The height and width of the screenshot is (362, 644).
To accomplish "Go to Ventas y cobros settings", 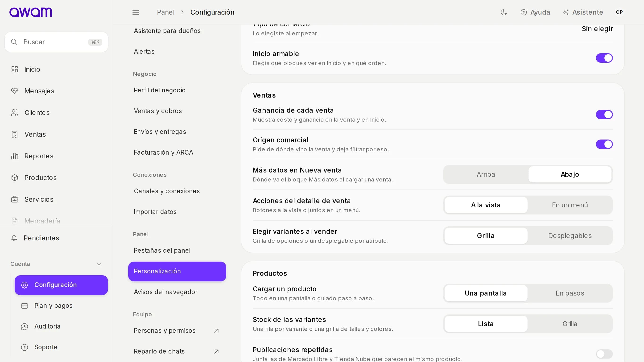I will click(x=177, y=111).
